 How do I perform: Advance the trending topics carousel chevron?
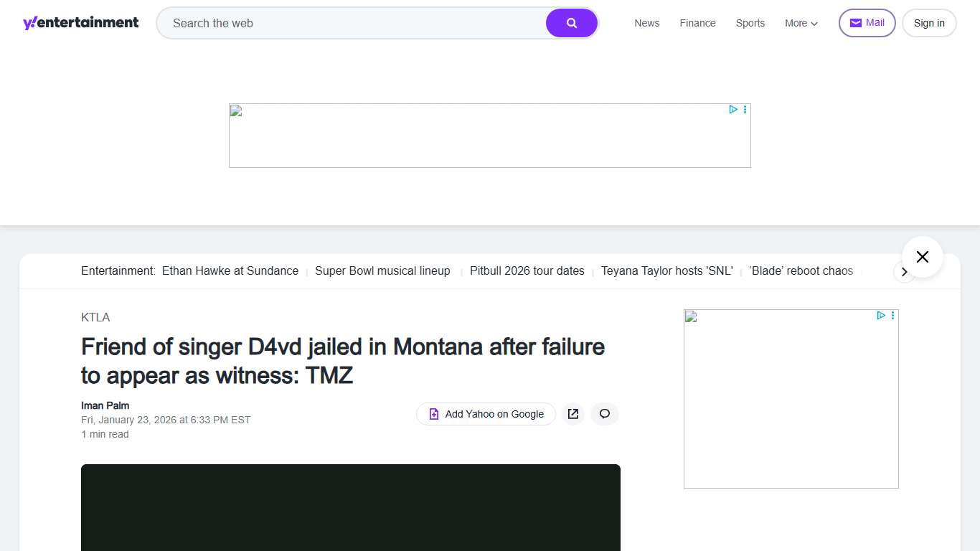pyautogui.click(x=905, y=272)
